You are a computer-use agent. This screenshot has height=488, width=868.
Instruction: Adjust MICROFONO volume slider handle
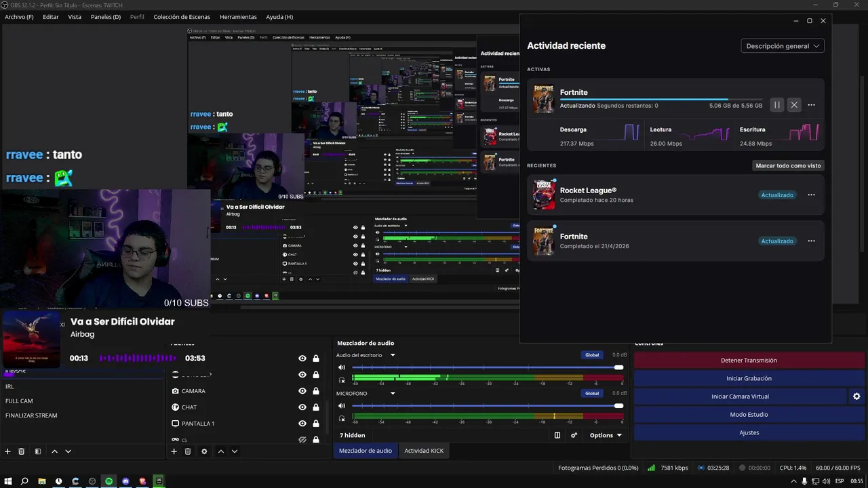coord(618,406)
